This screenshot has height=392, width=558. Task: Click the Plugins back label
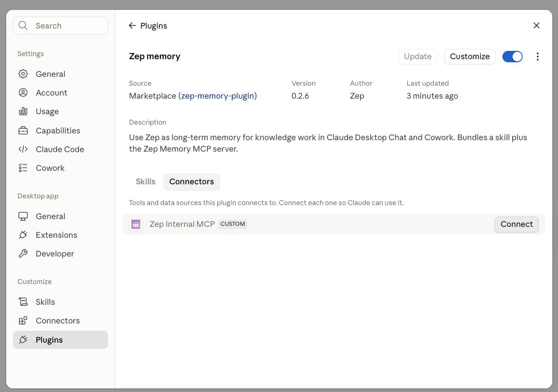point(154,26)
